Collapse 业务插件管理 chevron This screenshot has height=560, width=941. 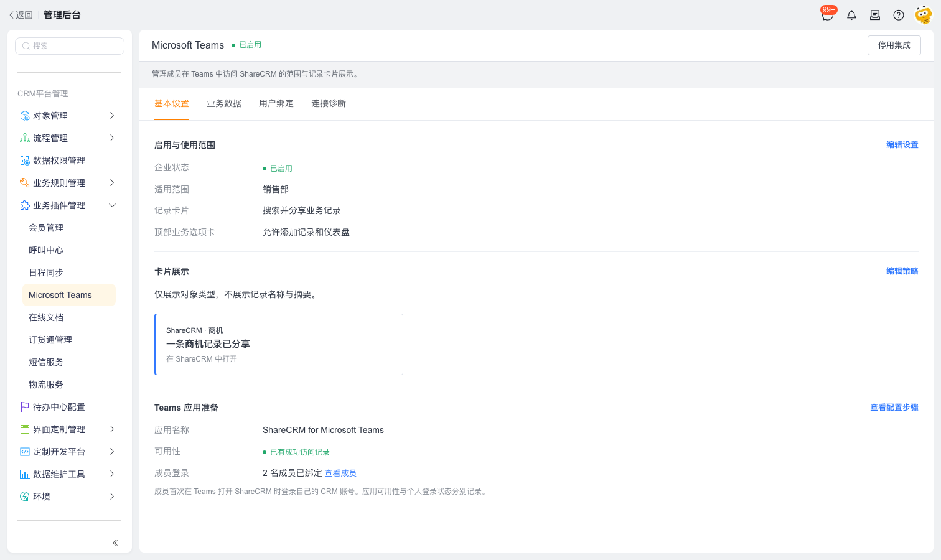[112, 205]
